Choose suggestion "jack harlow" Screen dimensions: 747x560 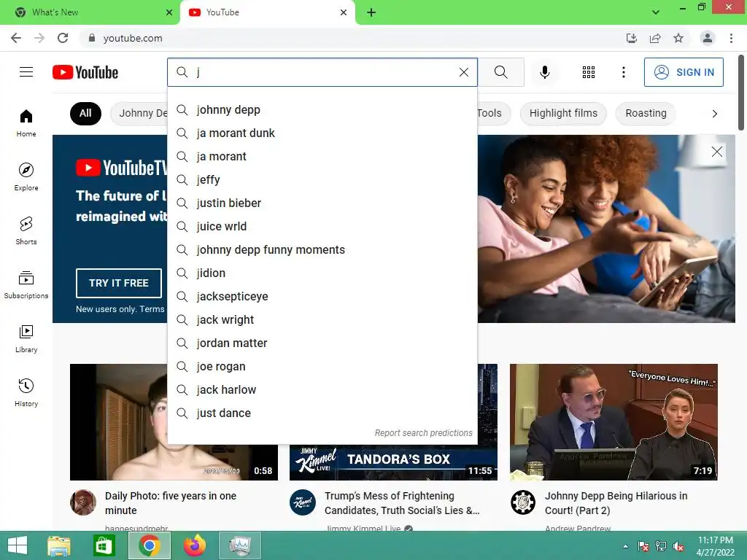coord(322,390)
